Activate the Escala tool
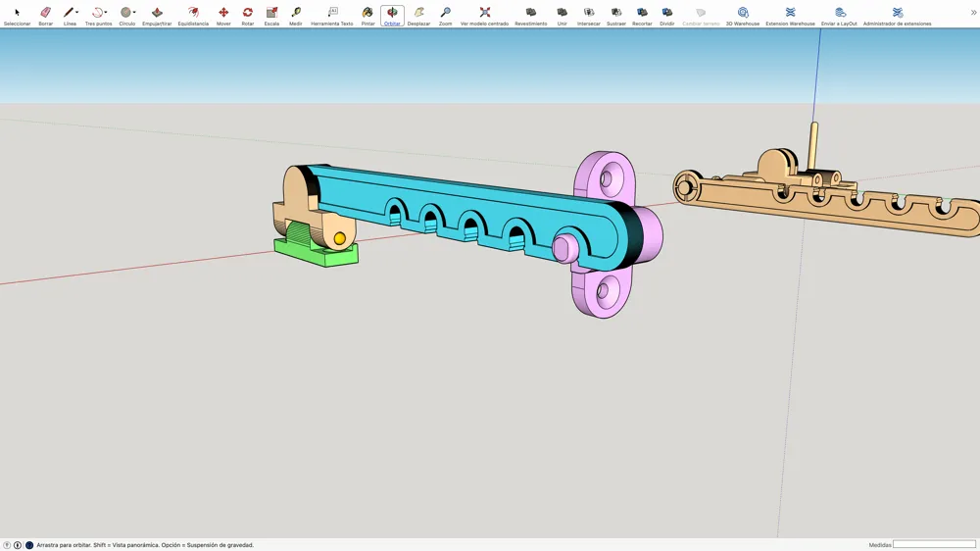This screenshot has width=980, height=551. [271, 15]
